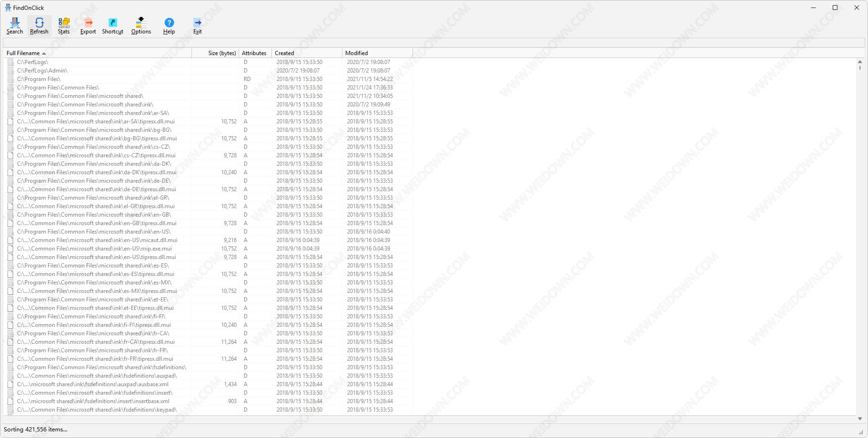The width and height of the screenshot is (868, 438).
Task: Sort by Created column header
Action: 307,53
